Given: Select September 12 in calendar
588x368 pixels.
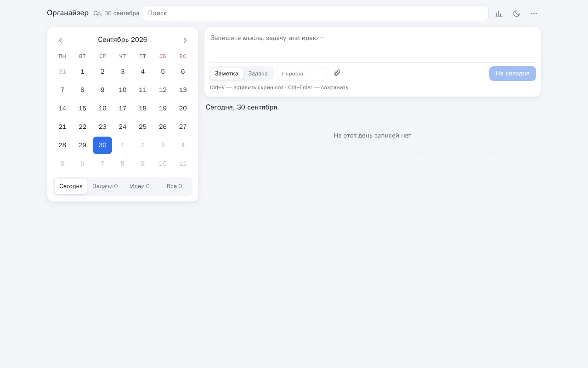Looking at the screenshot, I should [163, 90].
